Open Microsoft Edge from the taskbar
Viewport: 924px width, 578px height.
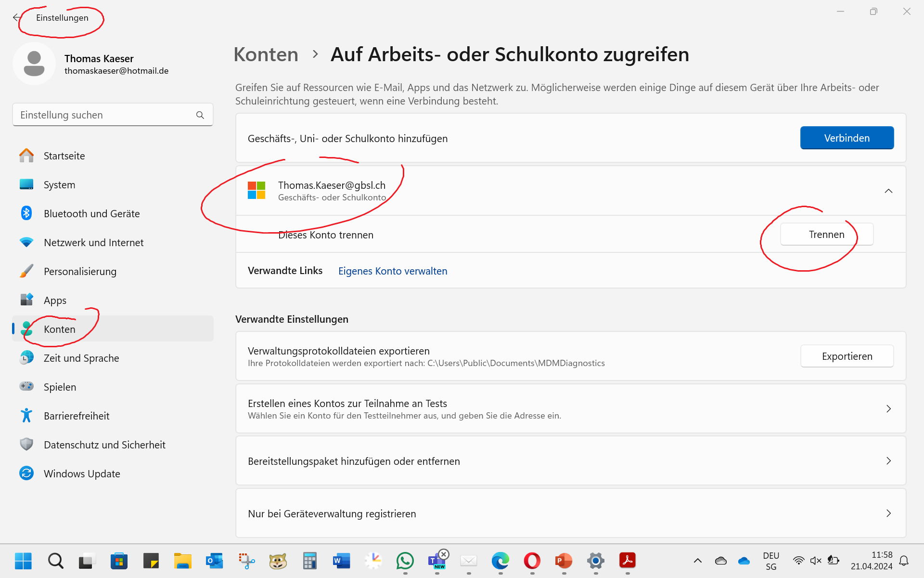500,561
